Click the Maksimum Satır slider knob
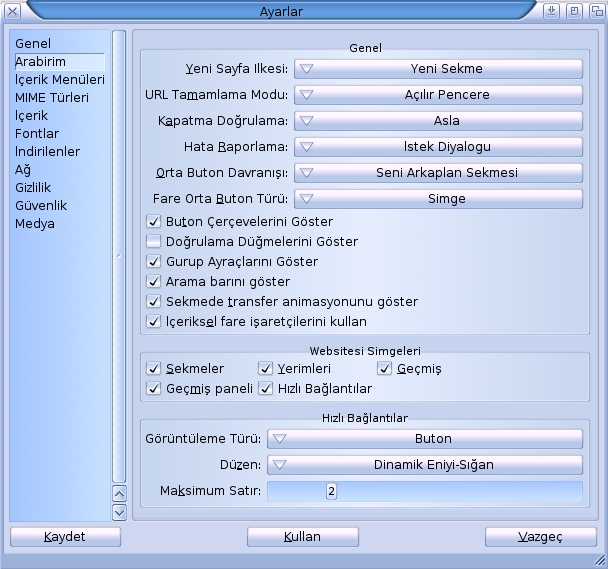This screenshot has height=569, width=608. (331, 491)
